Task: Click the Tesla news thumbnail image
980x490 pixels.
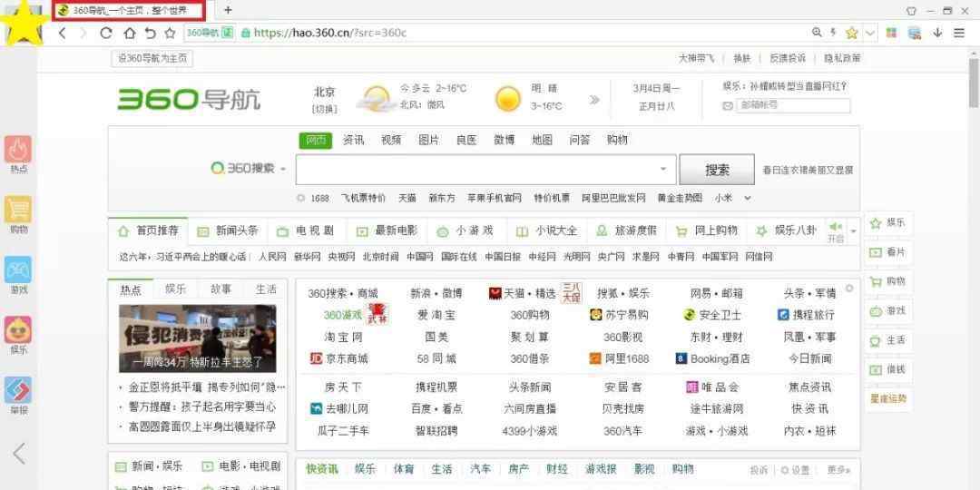Action: pyautogui.click(x=198, y=338)
